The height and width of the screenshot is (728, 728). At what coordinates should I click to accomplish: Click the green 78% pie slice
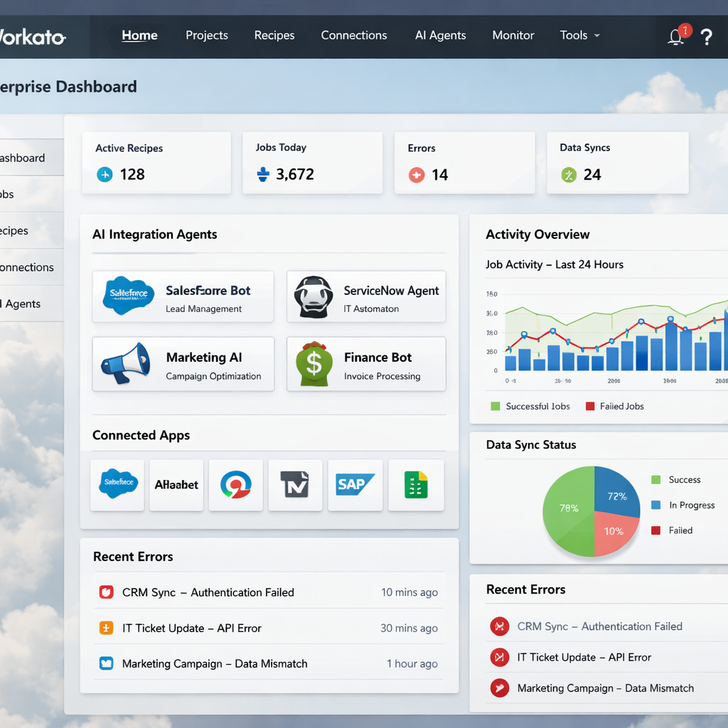569,510
